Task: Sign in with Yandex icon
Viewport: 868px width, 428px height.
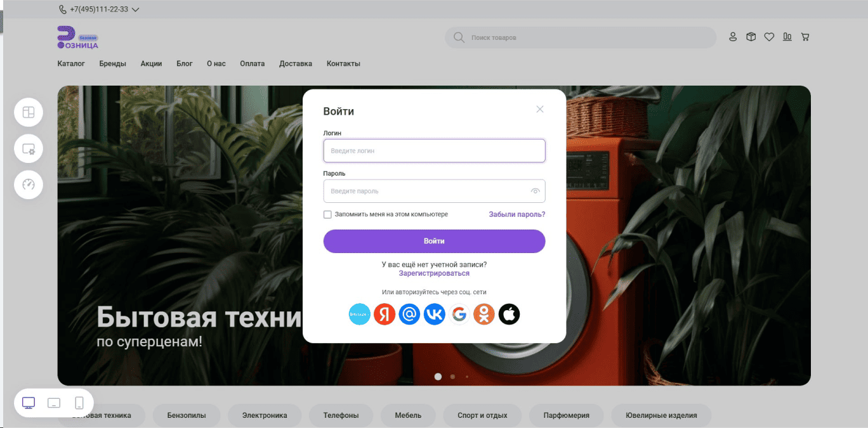Action: pyautogui.click(x=385, y=314)
